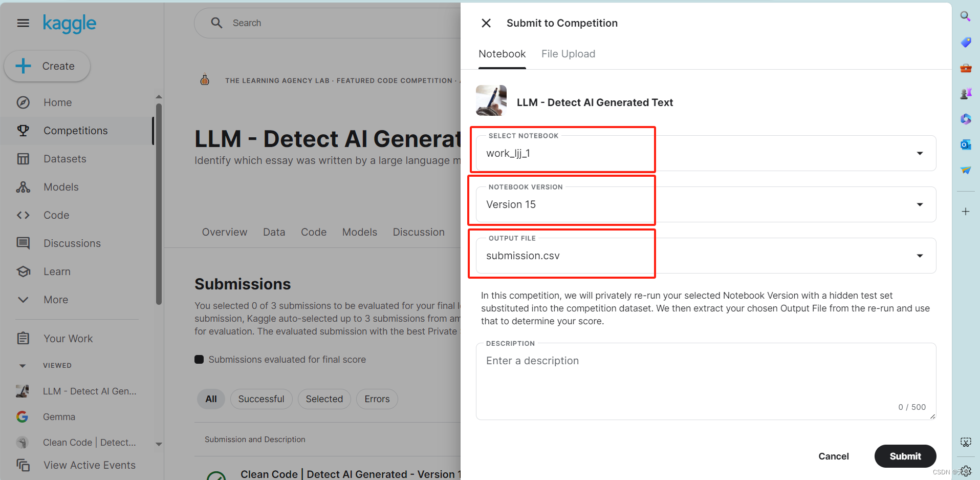This screenshot has width=980, height=480.
Task: Open Your Work link
Action: (x=68, y=339)
